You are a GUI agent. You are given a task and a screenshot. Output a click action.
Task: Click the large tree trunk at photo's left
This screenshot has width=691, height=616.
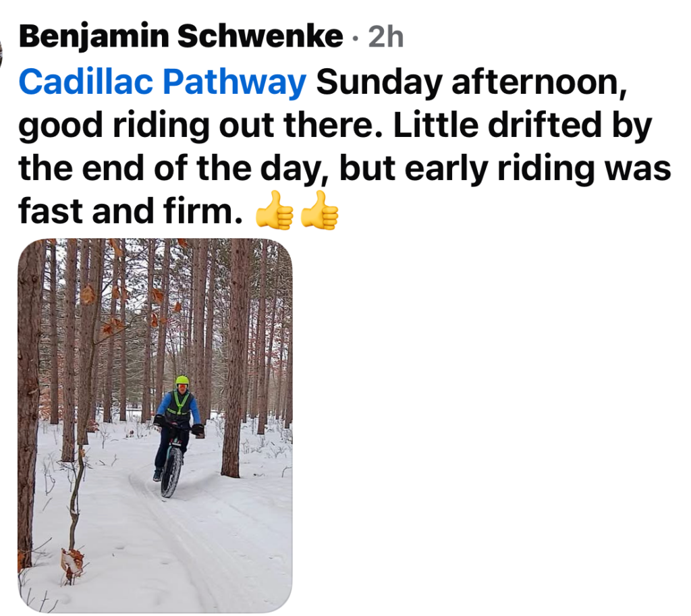click(x=29, y=405)
